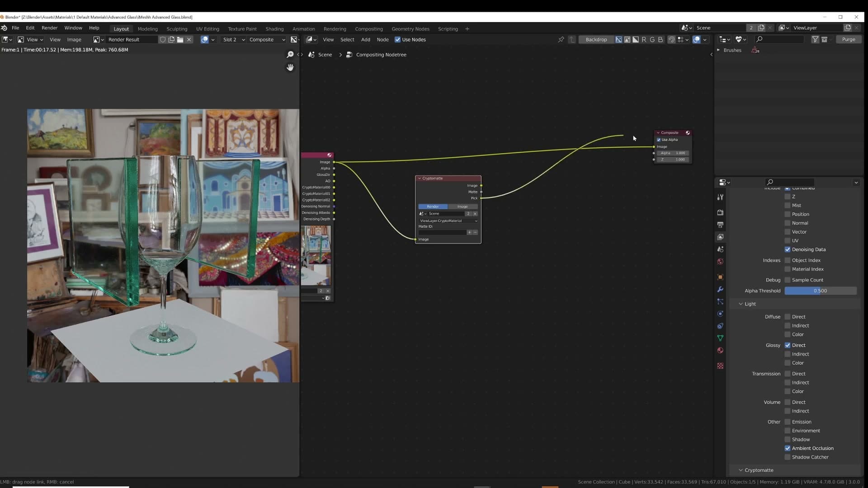Open the Render properties tab icon
The width and height of the screenshot is (868, 488).
pyautogui.click(x=720, y=212)
